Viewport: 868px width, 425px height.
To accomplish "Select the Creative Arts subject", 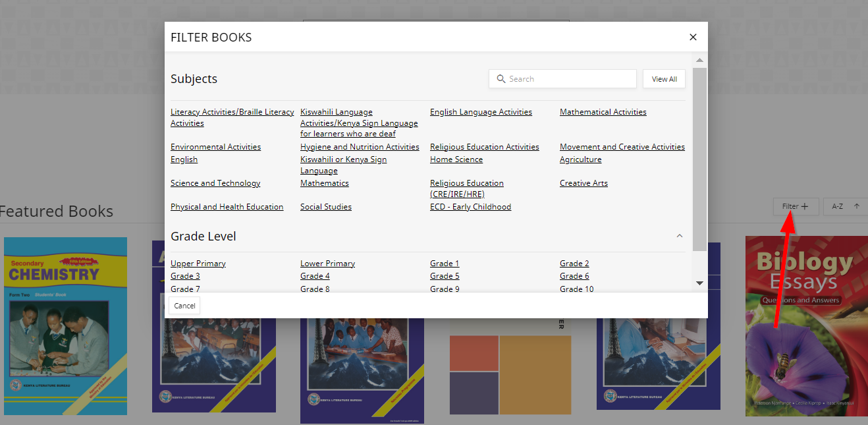I will pos(583,183).
